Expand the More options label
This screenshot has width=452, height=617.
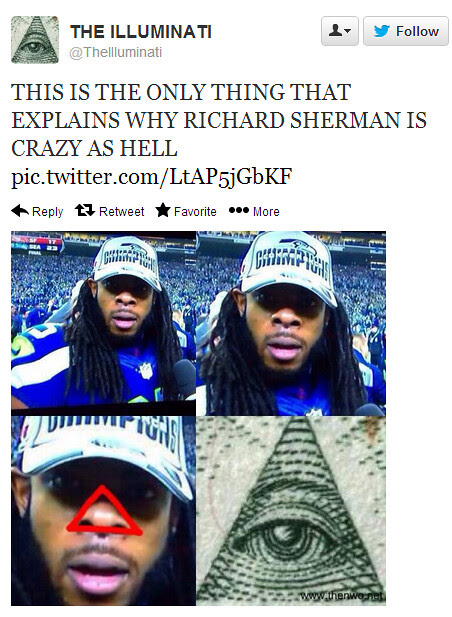(266, 212)
